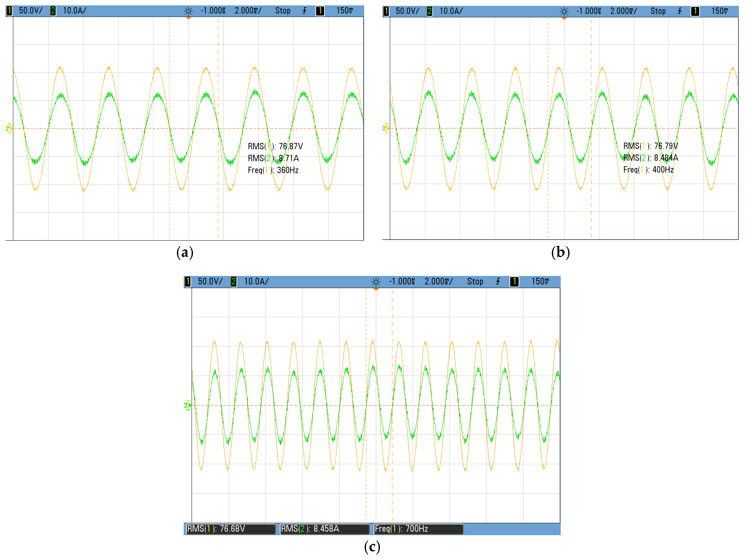Click orange trigger position triangle atop panel (a)

(188, 18)
